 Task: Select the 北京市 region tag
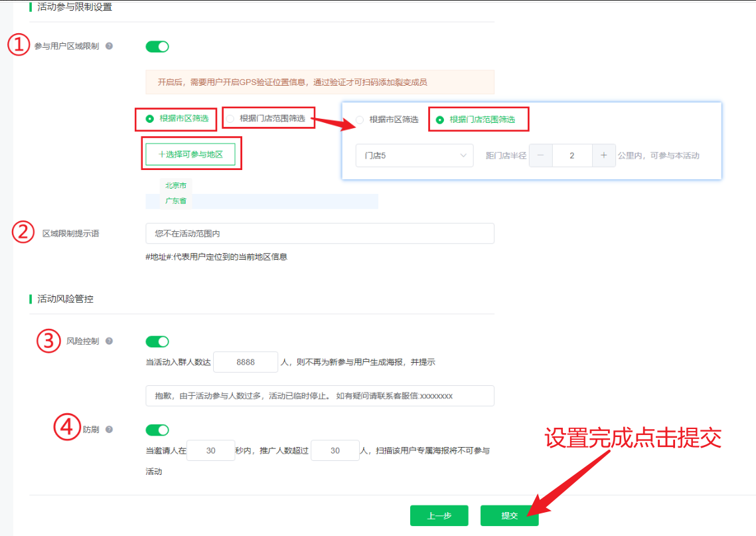pos(175,185)
